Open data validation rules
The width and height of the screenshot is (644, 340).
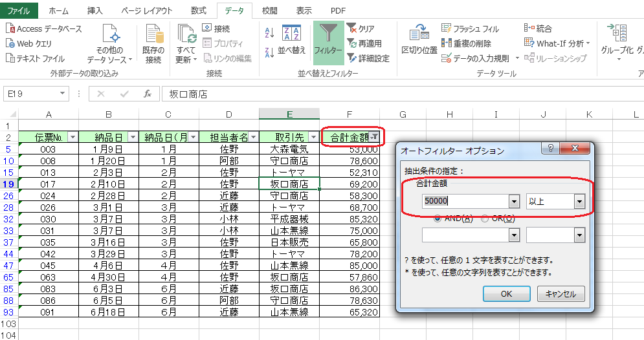pos(476,58)
